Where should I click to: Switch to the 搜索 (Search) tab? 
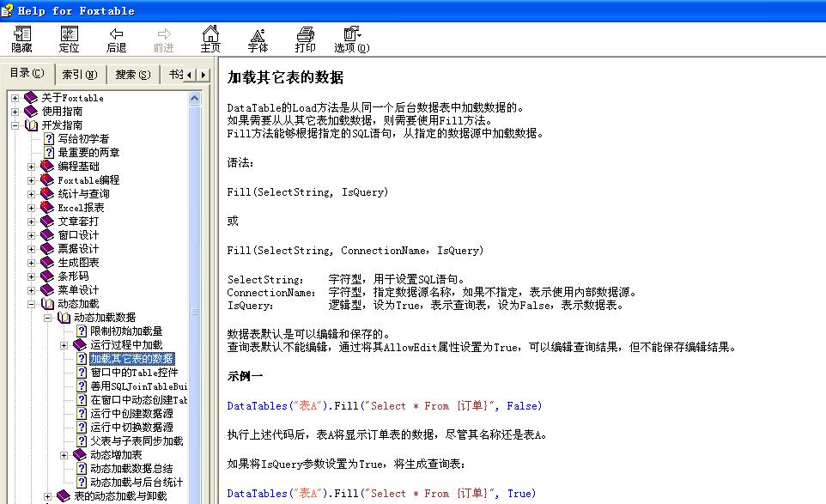tap(133, 75)
